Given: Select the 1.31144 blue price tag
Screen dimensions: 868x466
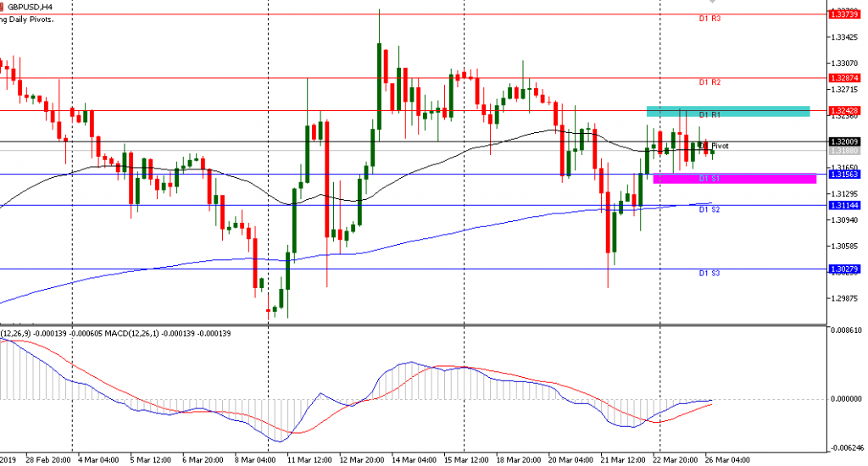Looking at the screenshot, I should 845,206.
